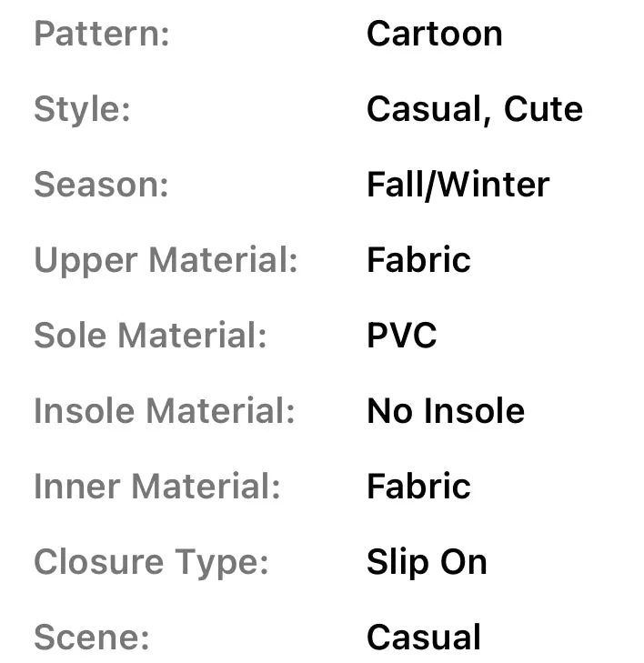
Task: Select the PVC sole material value
Action: point(401,336)
